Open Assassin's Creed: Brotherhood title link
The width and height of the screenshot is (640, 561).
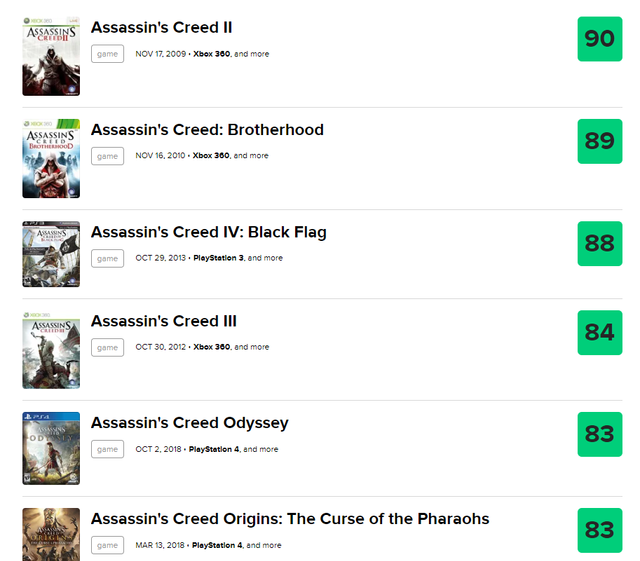pyautogui.click(x=207, y=130)
